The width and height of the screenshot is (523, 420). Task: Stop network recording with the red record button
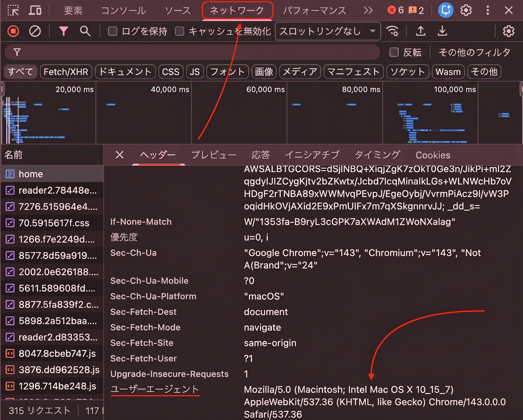[13, 31]
